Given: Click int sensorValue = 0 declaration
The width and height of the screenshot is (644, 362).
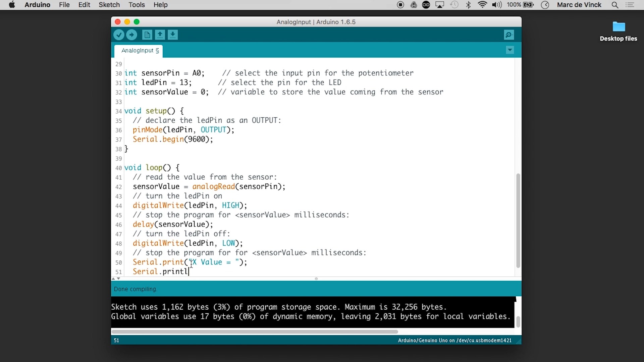Looking at the screenshot, I should pos(167,92).
